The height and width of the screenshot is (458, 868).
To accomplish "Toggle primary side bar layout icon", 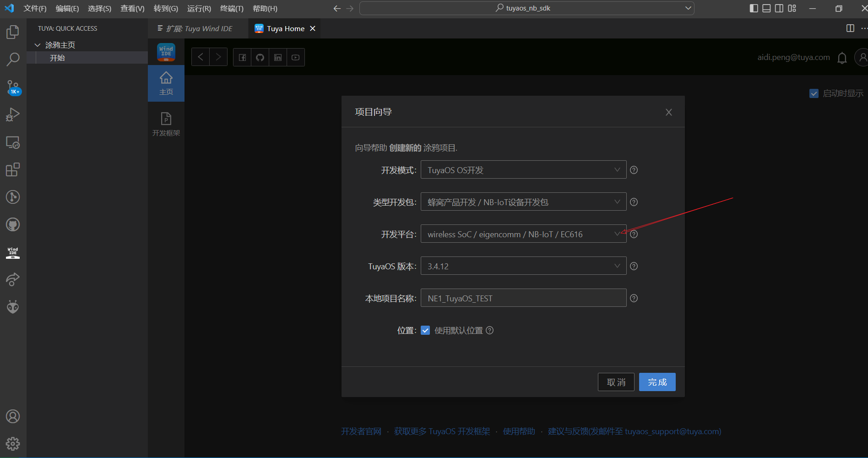I will tap(754, 8).
